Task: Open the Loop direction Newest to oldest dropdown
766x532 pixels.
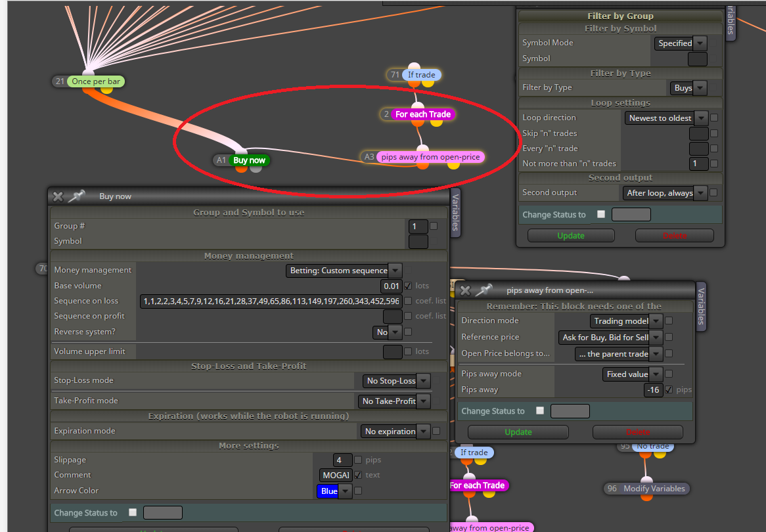Action: pos(666,118)
